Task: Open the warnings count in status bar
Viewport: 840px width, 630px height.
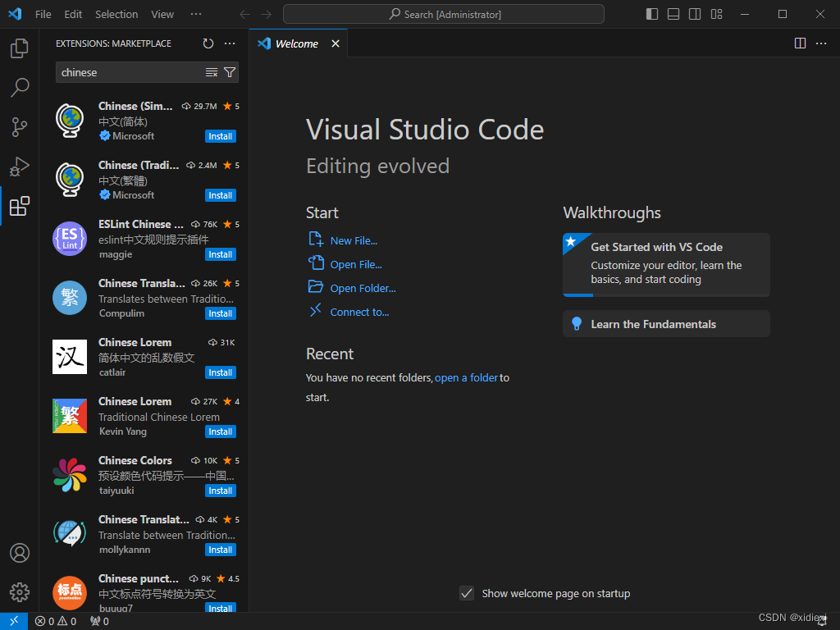Action: point(66,622)
